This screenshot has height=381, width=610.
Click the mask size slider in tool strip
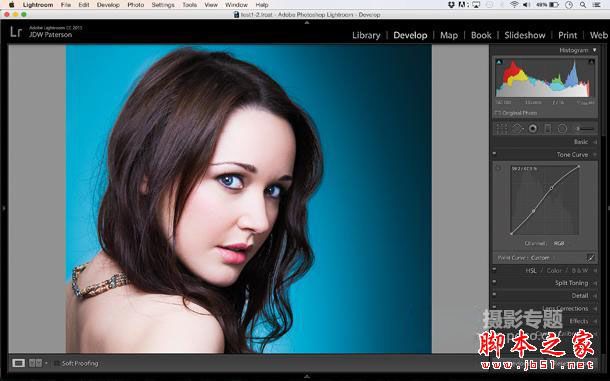point(585,129)
